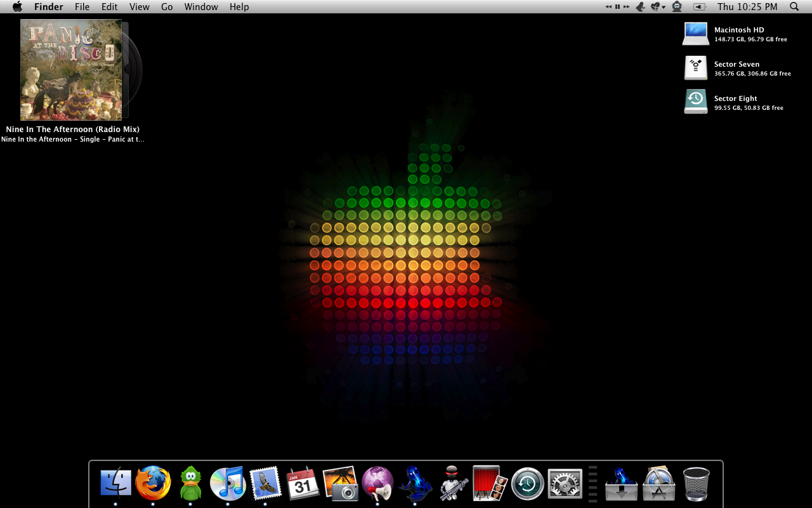Open Spotlight search magnifier in menu bar
This screenshot has height=508, width=812.
click(794, 6)
